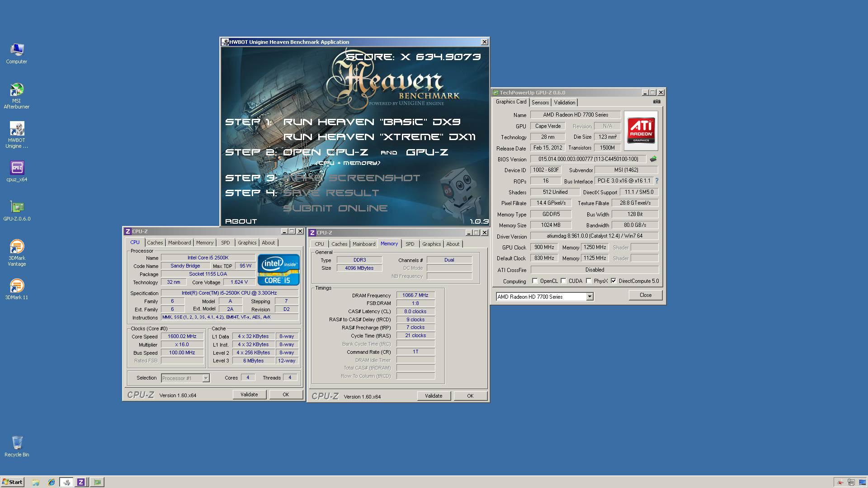Switch to Sensors tab in GPU-Z
The width and height of the screenshot is (868, 488).
[x=540, y=103]
